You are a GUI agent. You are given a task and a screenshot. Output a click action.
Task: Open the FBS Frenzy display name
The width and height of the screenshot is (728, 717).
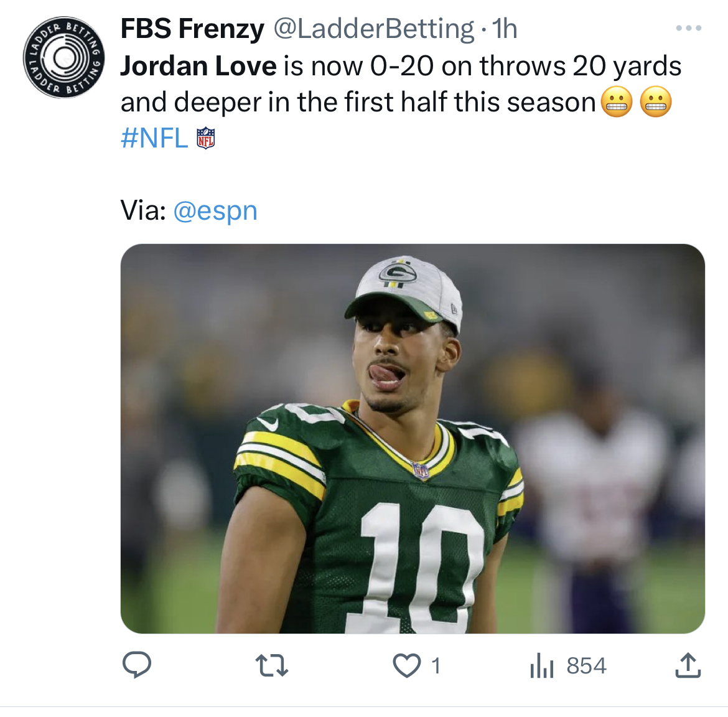(192, 29)
